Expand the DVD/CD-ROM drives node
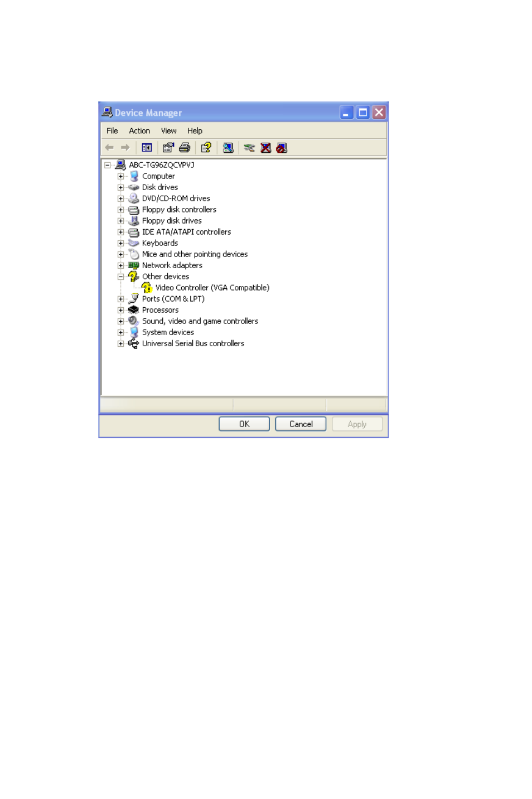 120,198
